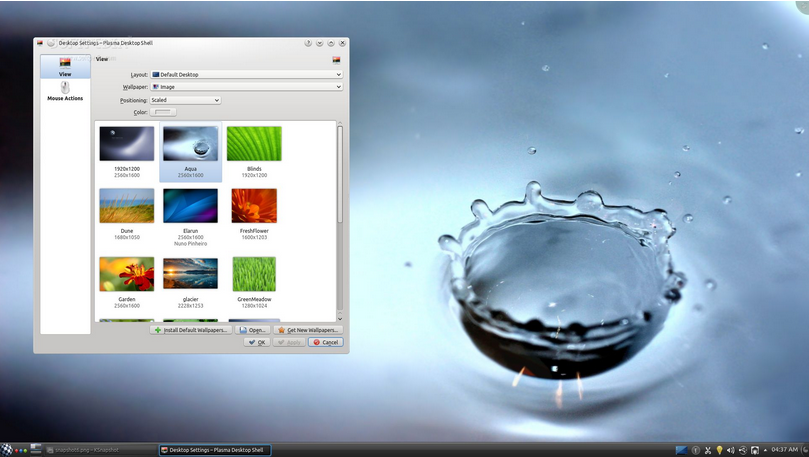Open the notifications info icon in tray

click(695, 450)
